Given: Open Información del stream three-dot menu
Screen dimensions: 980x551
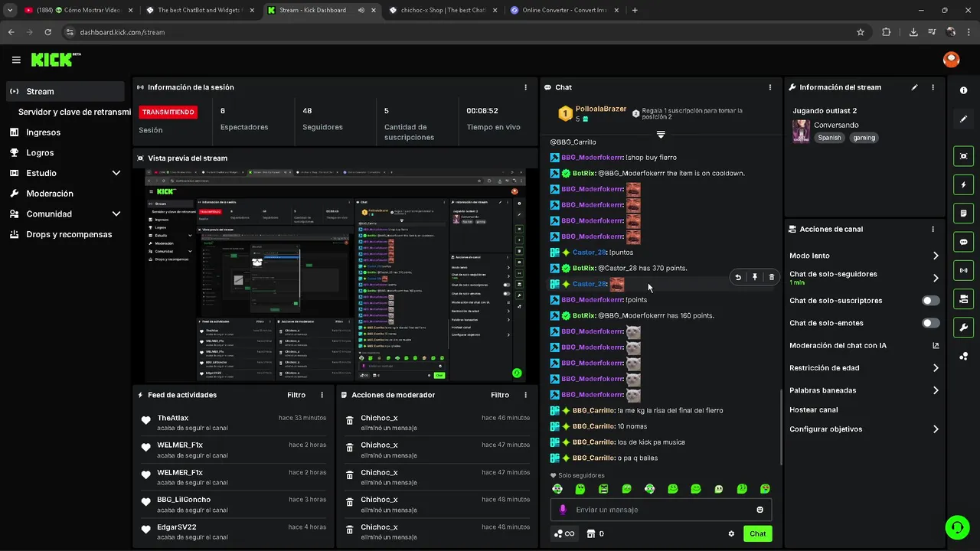Looking at the screenshot, I should 933,87.
